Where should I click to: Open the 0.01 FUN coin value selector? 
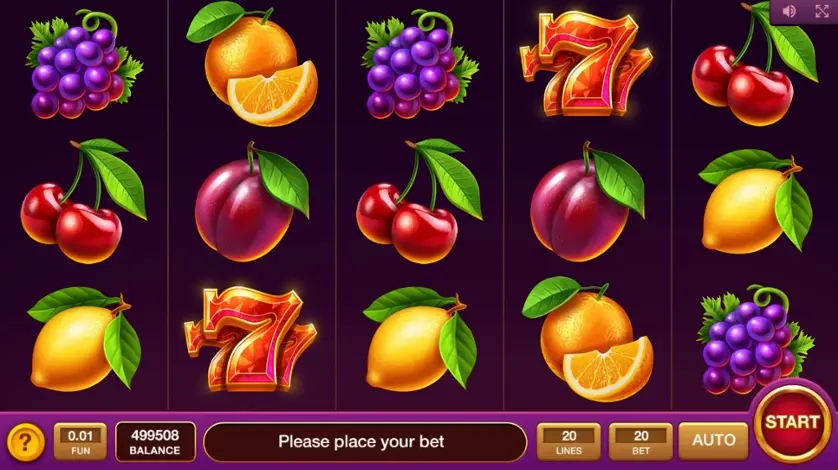(80, 441)
